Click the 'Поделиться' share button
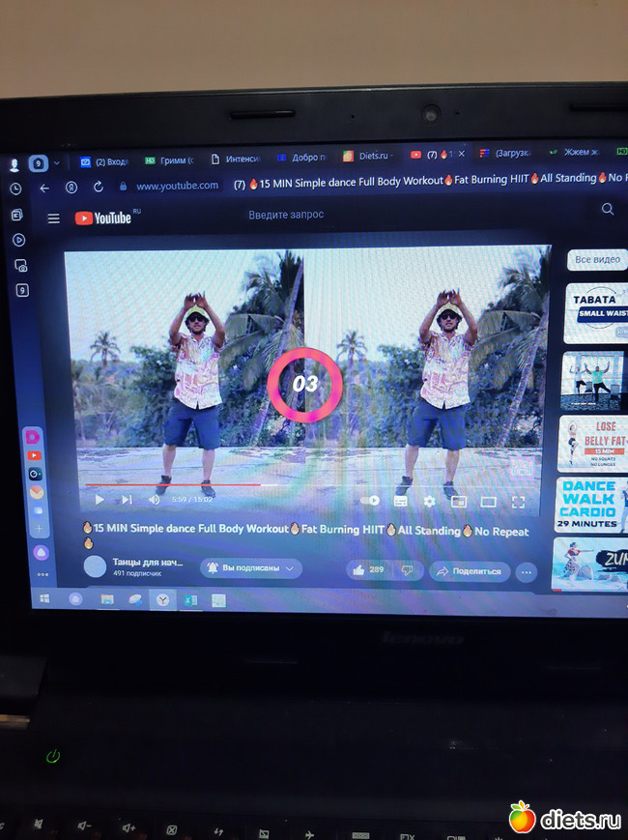The image size is (628, 840). [470, 571]
